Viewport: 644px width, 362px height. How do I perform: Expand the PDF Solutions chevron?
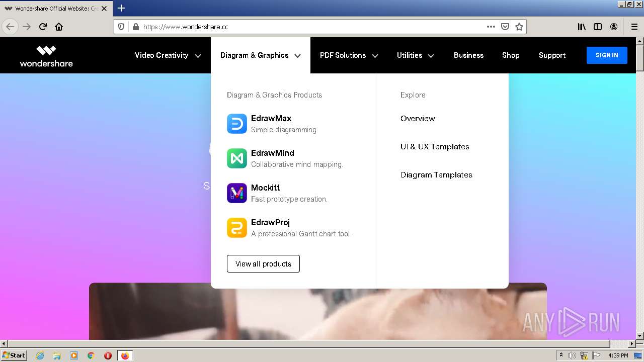pos(375,56)
